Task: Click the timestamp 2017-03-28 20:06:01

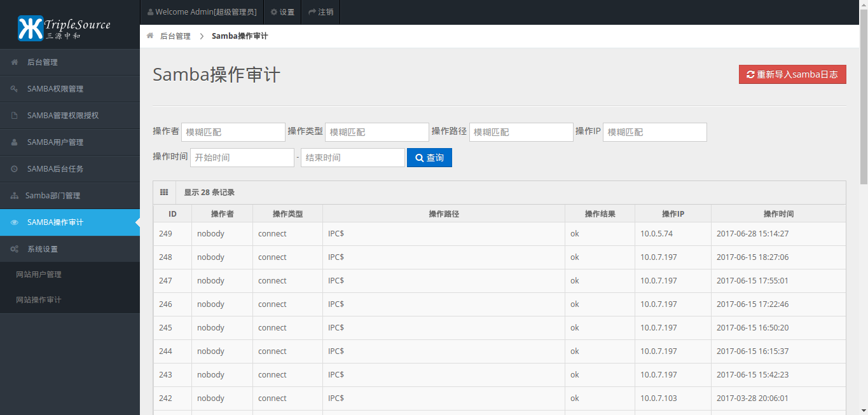Action: pos(752,398)
